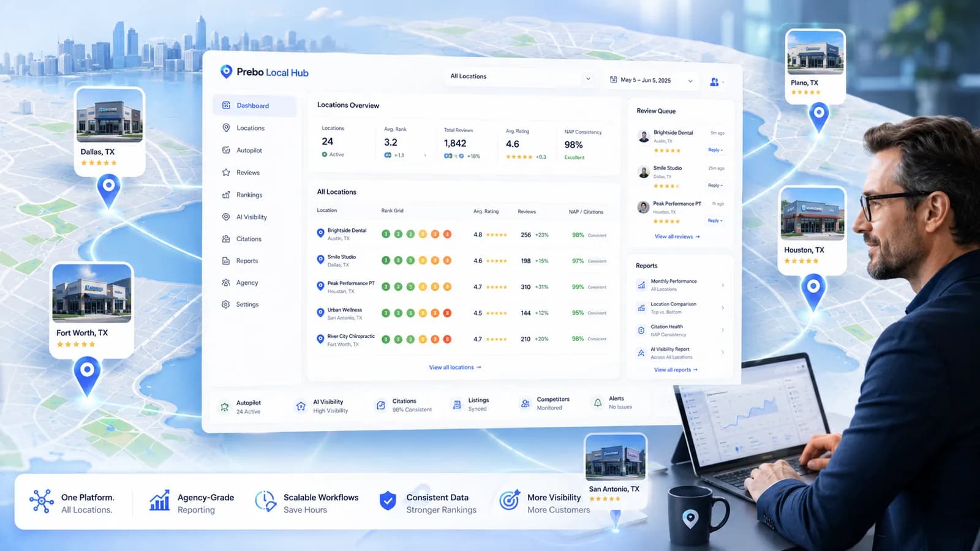
Task: Click the Smile Studio row in All Locations
Action: (x=462, y=261)
